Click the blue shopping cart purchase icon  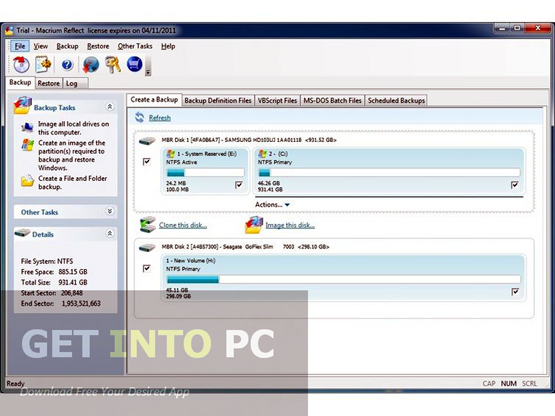135,64
